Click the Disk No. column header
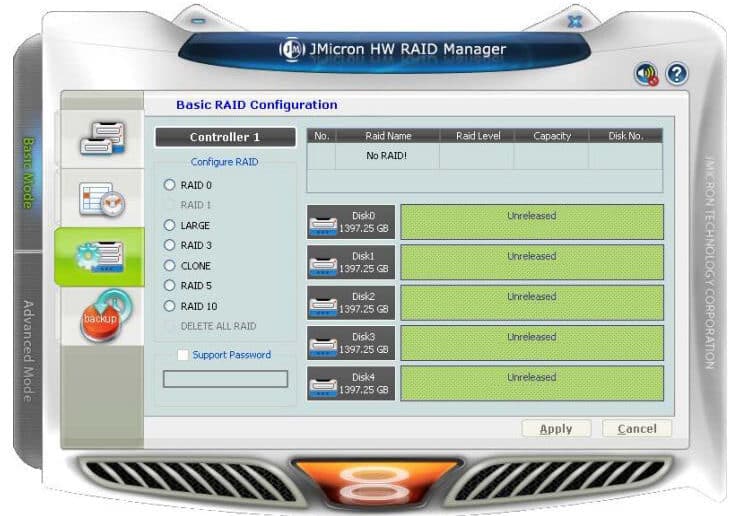 pos(626,136)
